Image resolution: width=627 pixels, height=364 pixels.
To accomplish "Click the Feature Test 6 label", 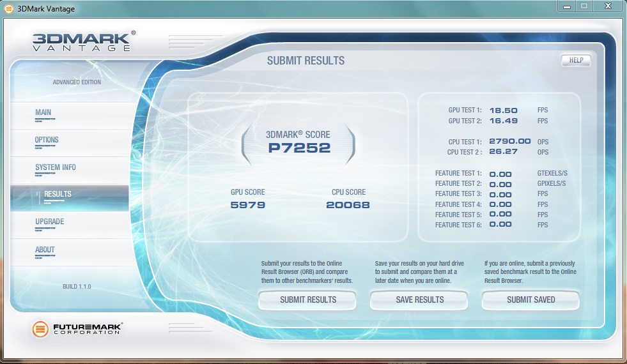I will pos(458,225).
